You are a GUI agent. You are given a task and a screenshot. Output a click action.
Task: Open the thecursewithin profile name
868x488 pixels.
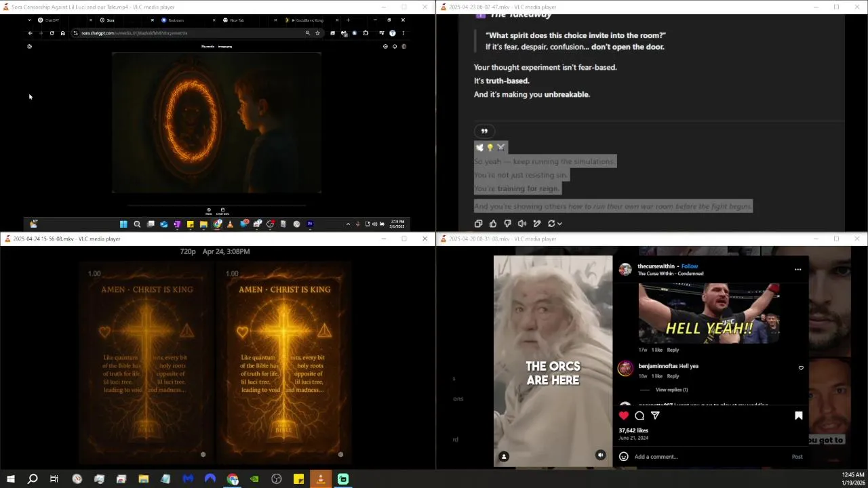(x=657, y=266)
